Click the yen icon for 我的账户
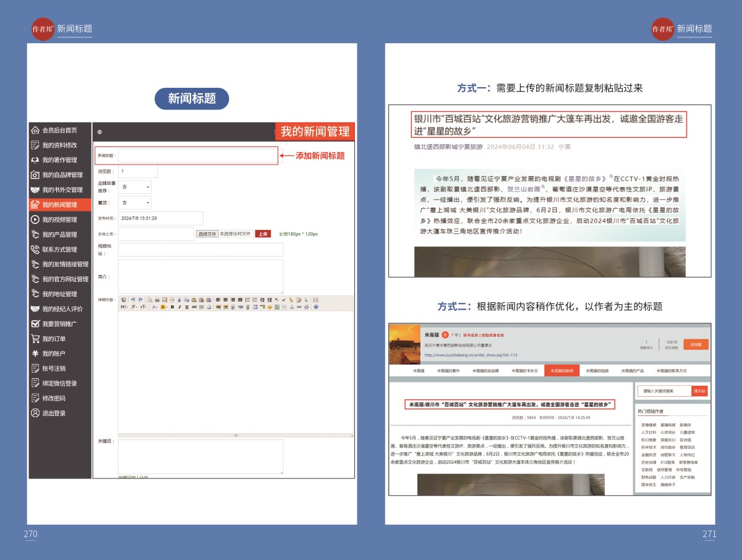 (35, 354)
